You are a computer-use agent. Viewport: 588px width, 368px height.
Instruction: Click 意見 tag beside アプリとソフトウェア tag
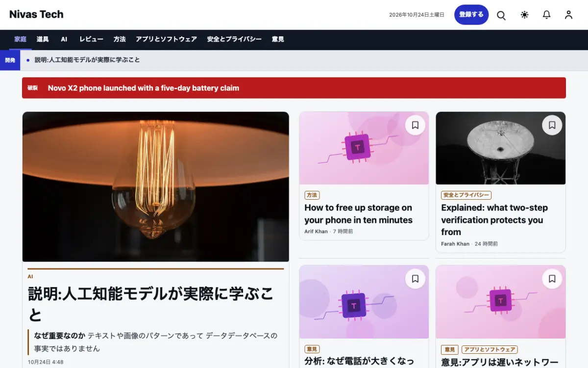(449, 349)
